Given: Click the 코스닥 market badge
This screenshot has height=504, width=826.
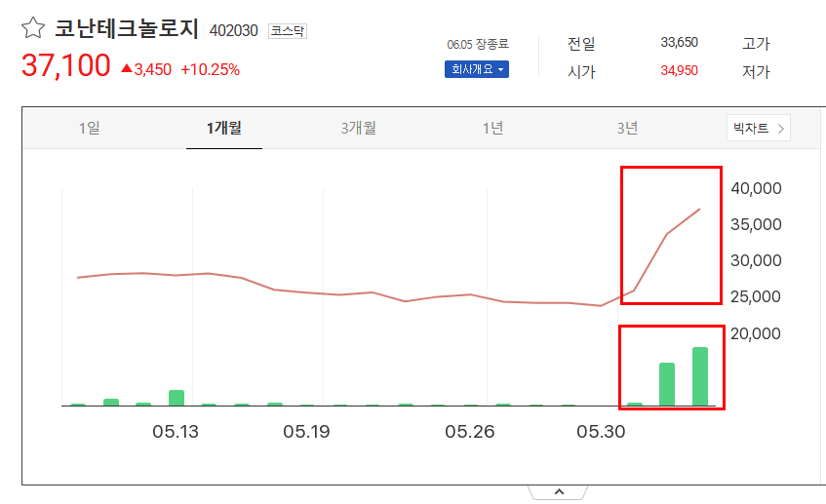Looking at the screenshot, I should tap(288, 31).
